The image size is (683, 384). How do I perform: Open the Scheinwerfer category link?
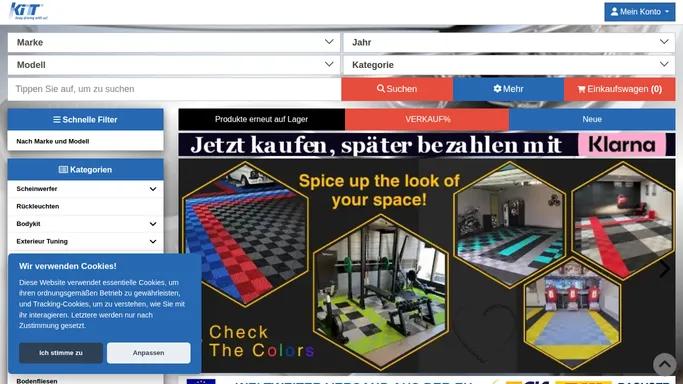pyautogui.click(x=37, y=189)
